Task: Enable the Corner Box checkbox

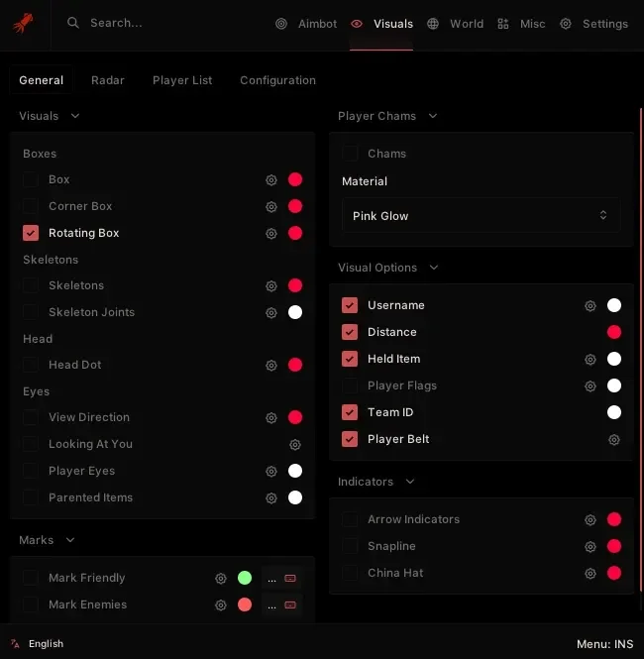Action: [x=31, y=206]
